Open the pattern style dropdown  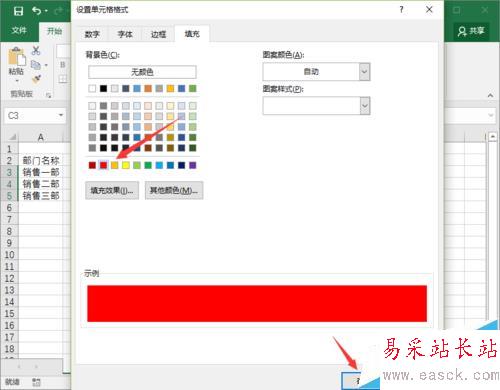click(x=365, y=106)
